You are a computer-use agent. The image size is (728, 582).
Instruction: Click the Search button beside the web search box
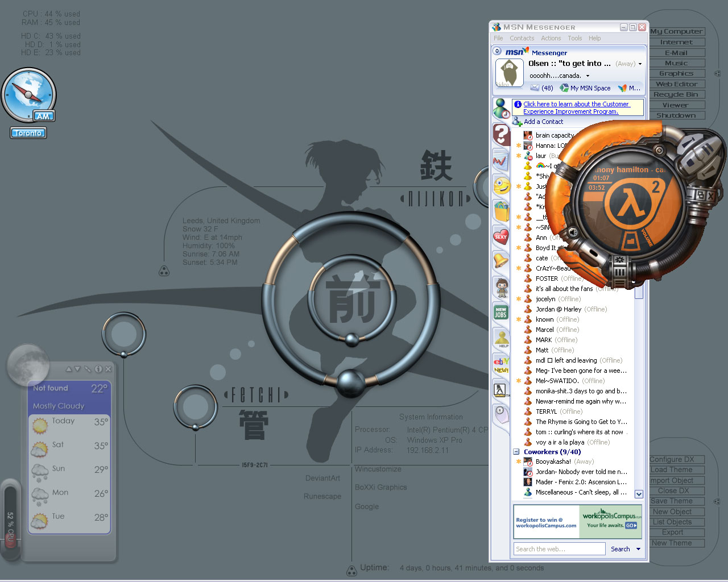(620, 549)
